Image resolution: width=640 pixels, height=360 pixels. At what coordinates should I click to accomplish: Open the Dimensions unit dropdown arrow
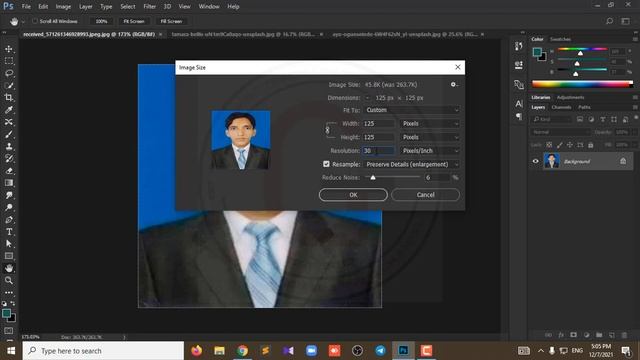point(367,98)
